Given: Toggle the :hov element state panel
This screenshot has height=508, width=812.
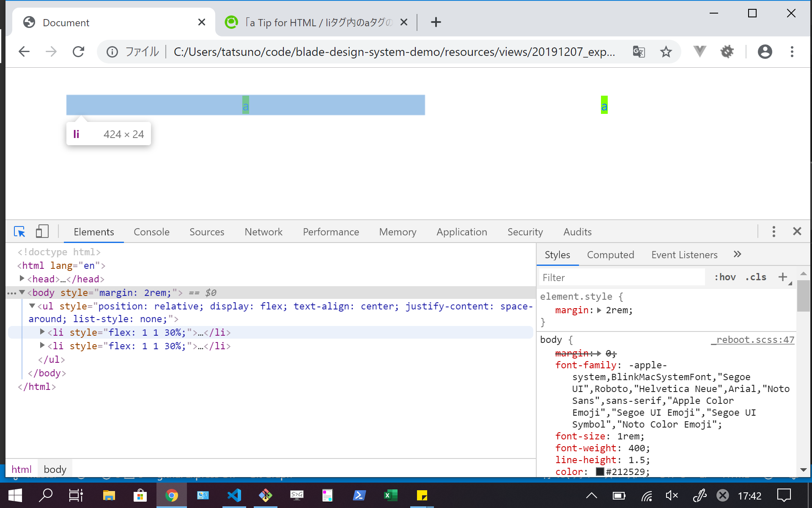Looking at the screenshot, I should [x=725, y=277].
